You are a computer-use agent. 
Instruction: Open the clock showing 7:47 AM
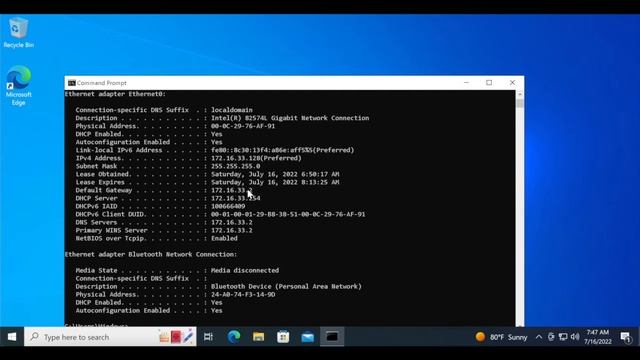pos(598,337)
